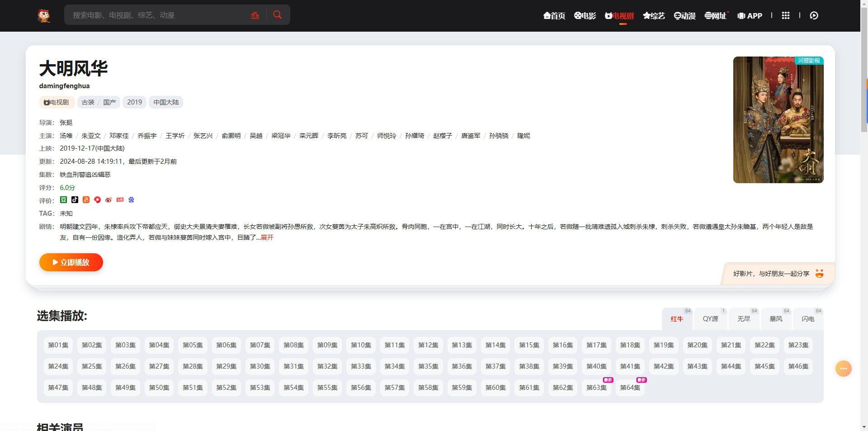
Task: Open the orange chat bubble floating button
Action: coord(843,369)
